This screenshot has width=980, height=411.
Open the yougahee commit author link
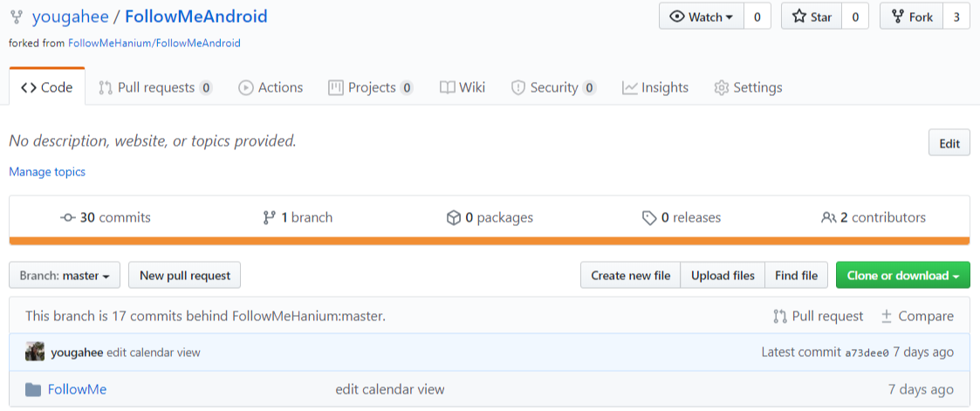(x=77, y=353)
